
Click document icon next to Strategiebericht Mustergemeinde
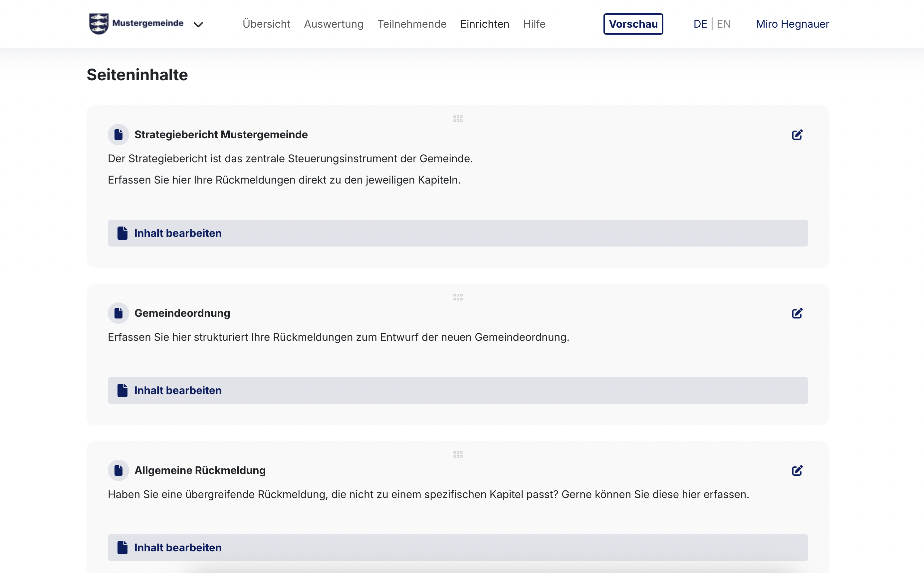coord(118,135)
